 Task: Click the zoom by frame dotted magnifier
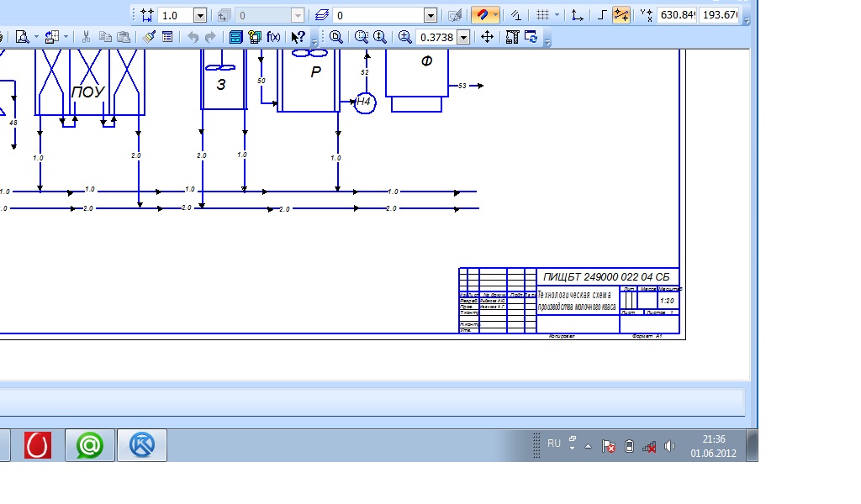click(362, 37)
